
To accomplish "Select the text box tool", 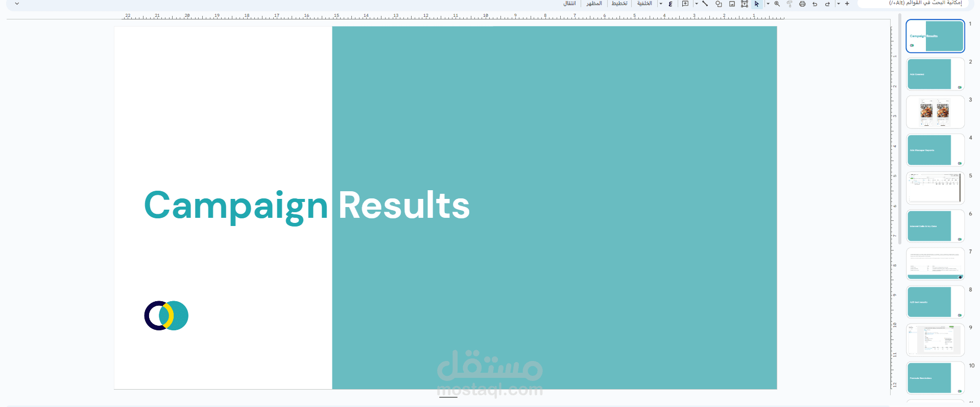I will 745,4.
